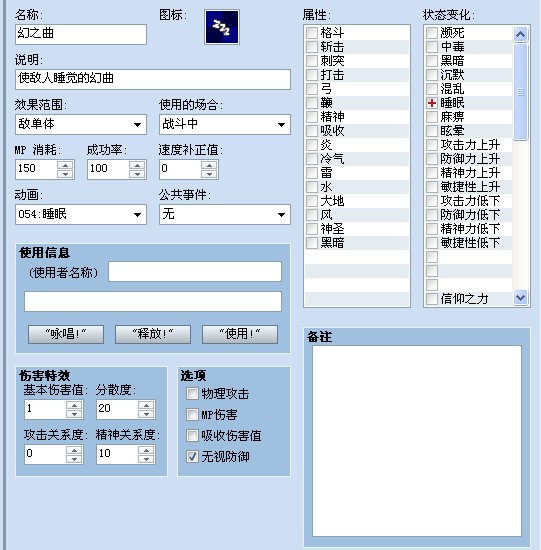Uncheck the 无视防御 option

tap(192, 457)
